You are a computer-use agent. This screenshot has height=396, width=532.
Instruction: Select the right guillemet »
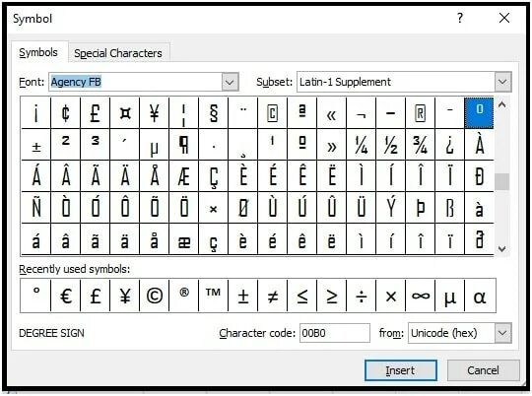tap(331, 145)
